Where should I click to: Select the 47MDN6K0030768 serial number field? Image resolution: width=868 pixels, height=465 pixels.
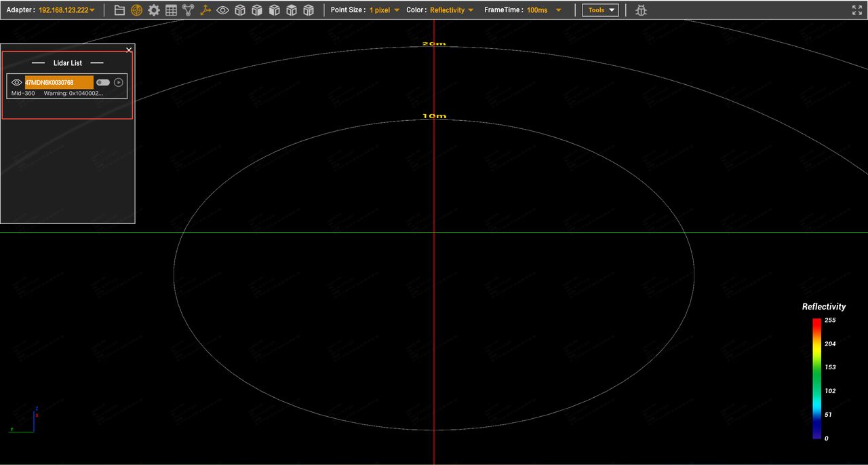tap(59, 82)
